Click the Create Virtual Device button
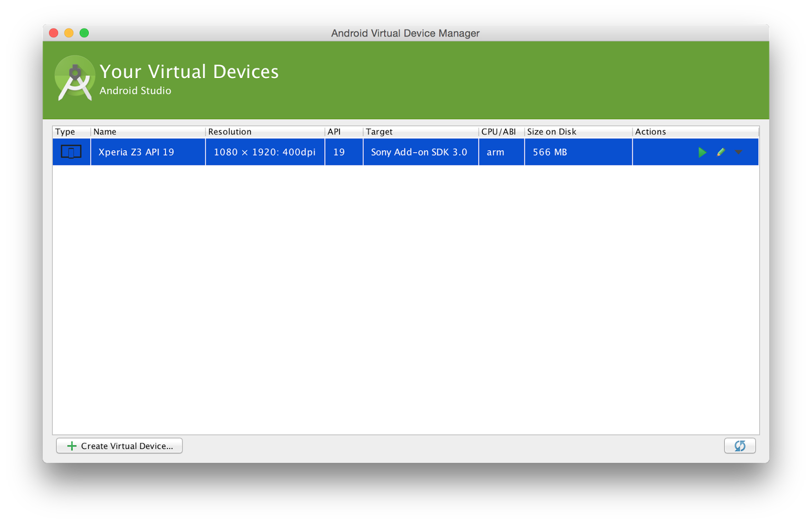The image size is (812, 524). 119,446
